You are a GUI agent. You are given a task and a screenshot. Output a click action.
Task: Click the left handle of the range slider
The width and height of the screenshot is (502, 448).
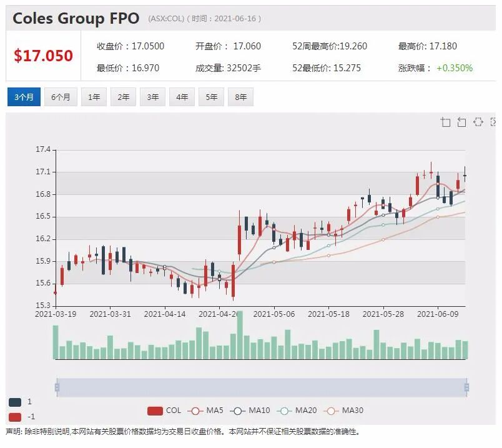[x=57, y=387]
